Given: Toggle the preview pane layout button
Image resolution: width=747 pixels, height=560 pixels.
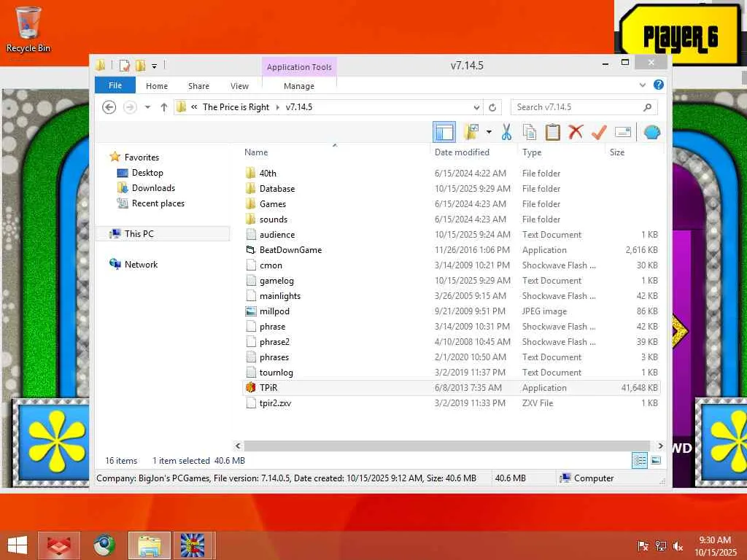Looking at the screenshot, I should pyautogui.click(x=444, y=132).
